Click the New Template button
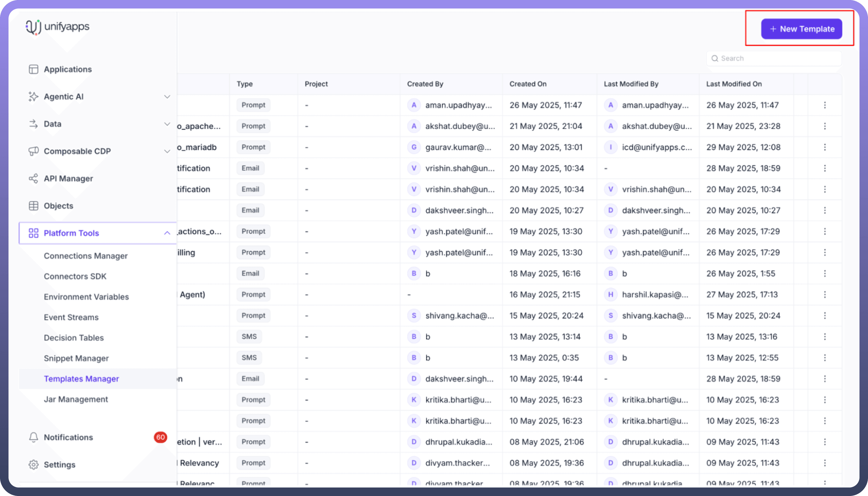Screen dimensions: 868x496 802,29
